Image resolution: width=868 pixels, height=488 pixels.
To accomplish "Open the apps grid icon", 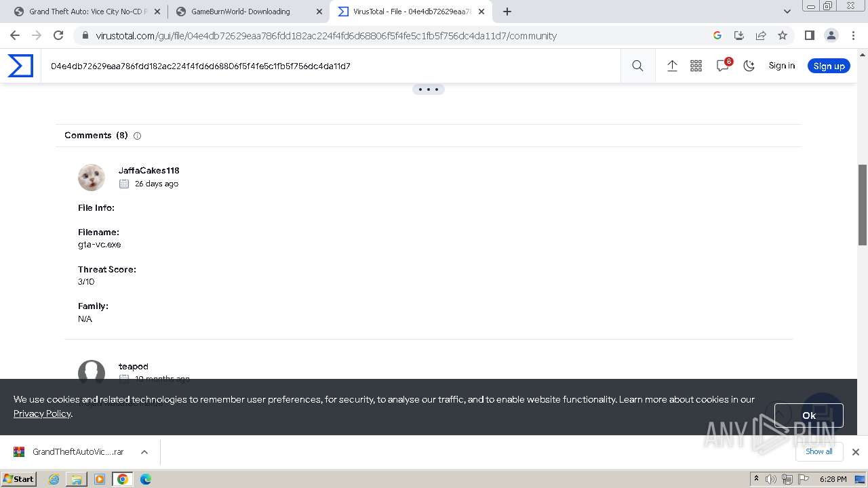I will 696,66.
